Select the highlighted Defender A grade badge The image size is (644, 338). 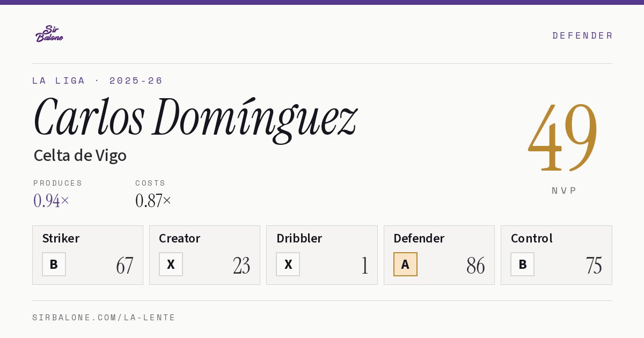(x=405, y=264)
